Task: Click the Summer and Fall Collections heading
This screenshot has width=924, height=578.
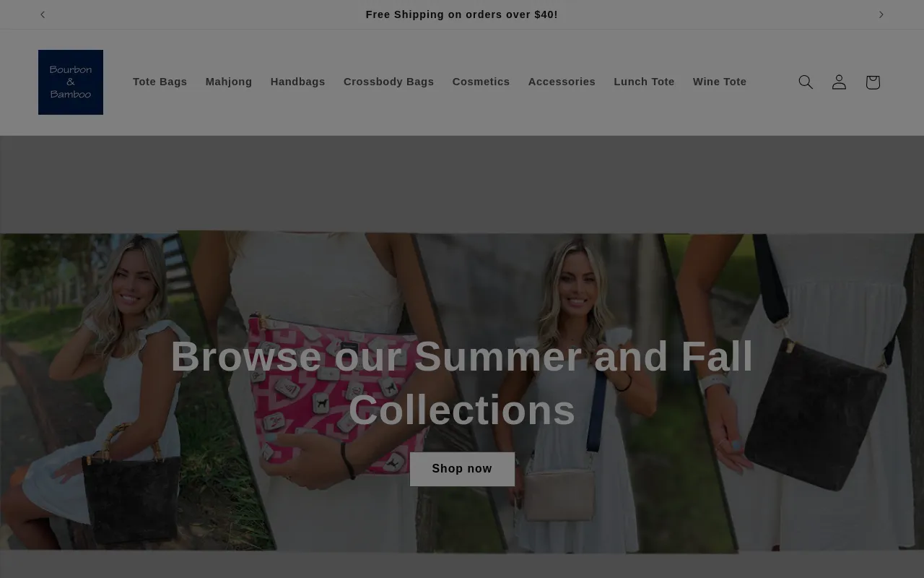Action: click(x=462, y=383)
